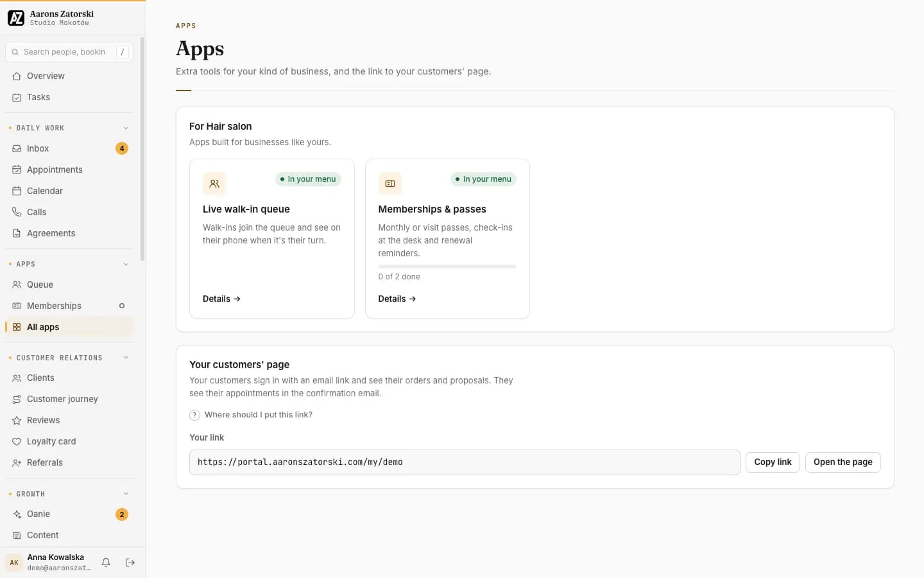Click the All apps grid icon

pos(17,328)
